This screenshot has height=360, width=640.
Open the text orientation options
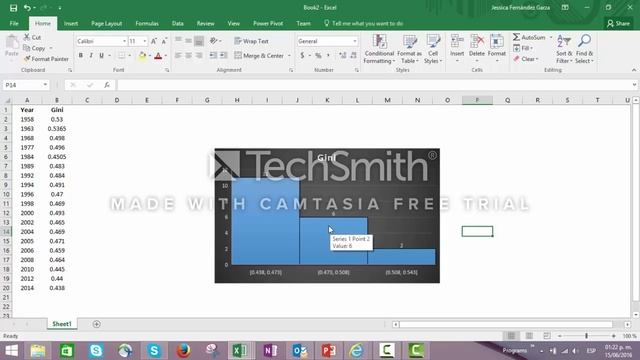pyautogui.click(x=215, y=41)
